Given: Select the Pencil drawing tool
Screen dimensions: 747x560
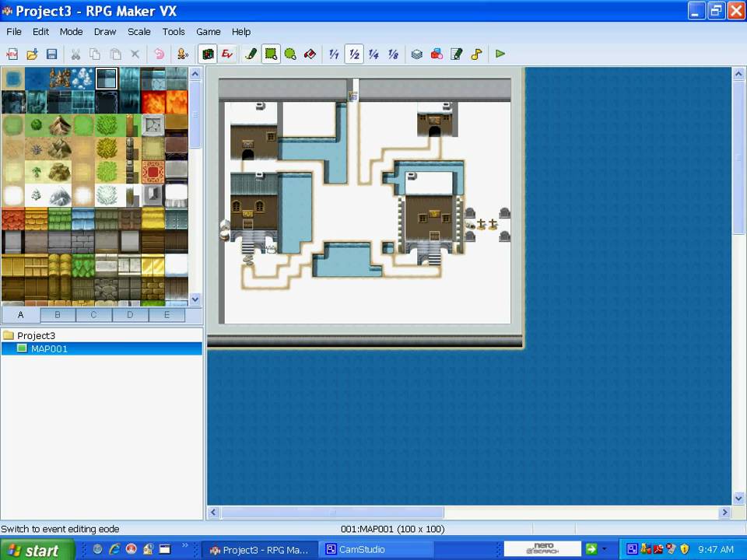Looking at the screenshot, I should (x=251, y=54).
